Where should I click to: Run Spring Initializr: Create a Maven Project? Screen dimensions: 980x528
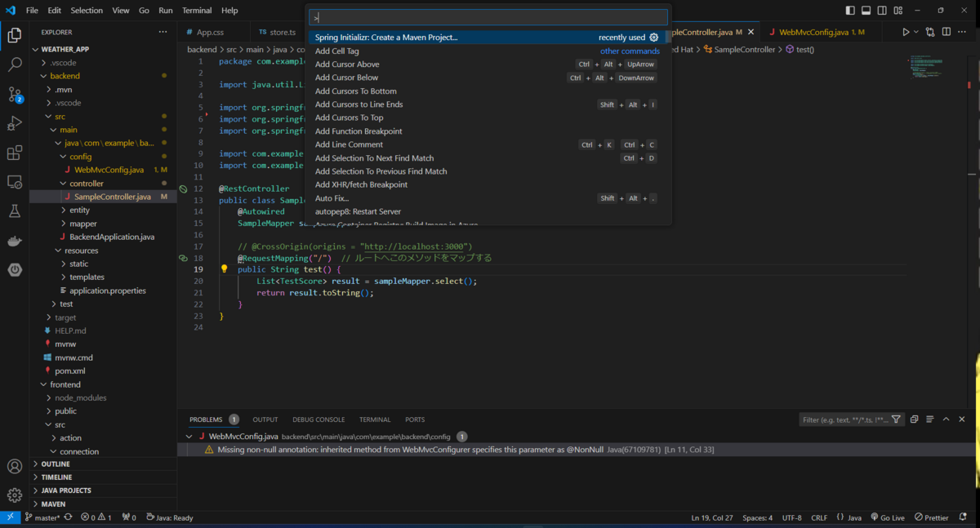[x=384, y=38]
